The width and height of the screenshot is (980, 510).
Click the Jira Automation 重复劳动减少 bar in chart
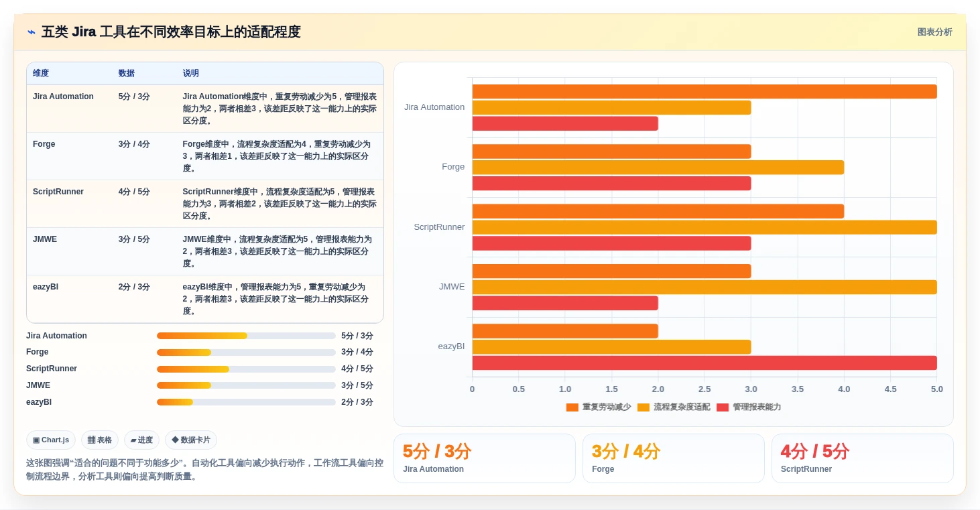(x=705, y=92)
